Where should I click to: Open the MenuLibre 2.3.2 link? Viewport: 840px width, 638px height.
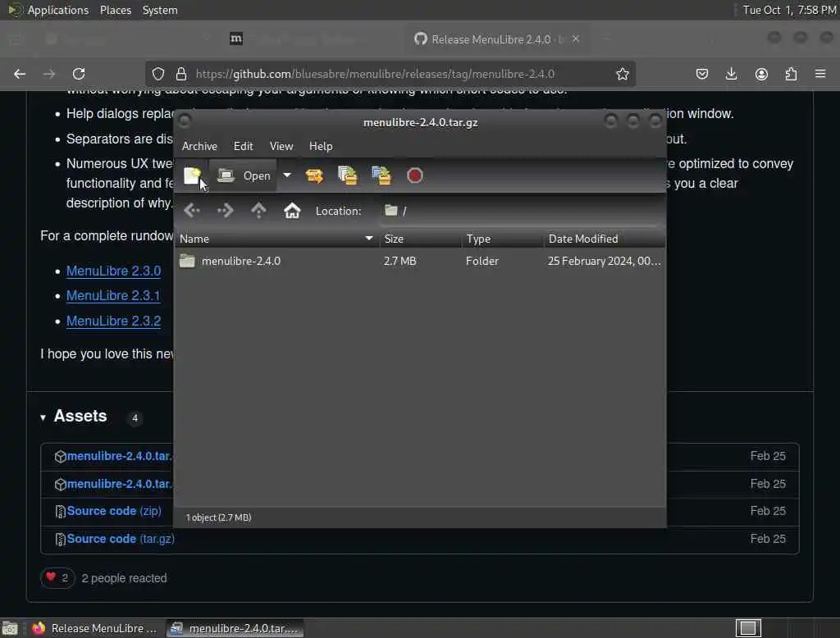[x=113, y=321]
